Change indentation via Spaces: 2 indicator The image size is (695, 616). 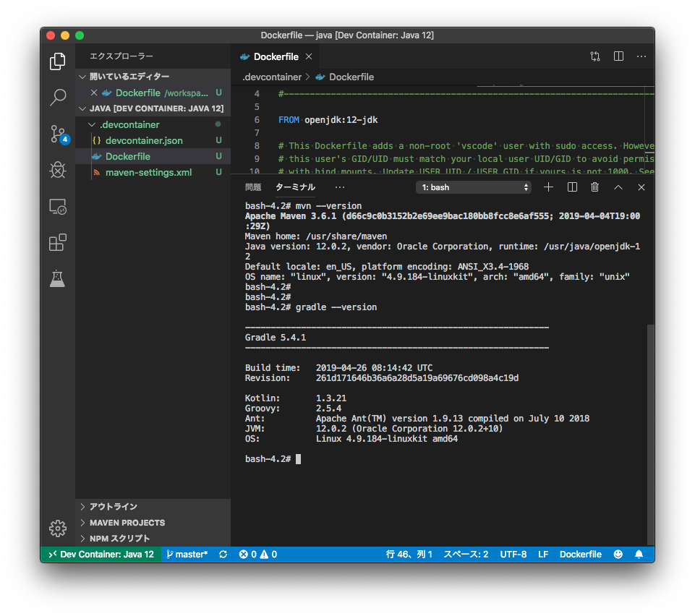coord(466,555)
